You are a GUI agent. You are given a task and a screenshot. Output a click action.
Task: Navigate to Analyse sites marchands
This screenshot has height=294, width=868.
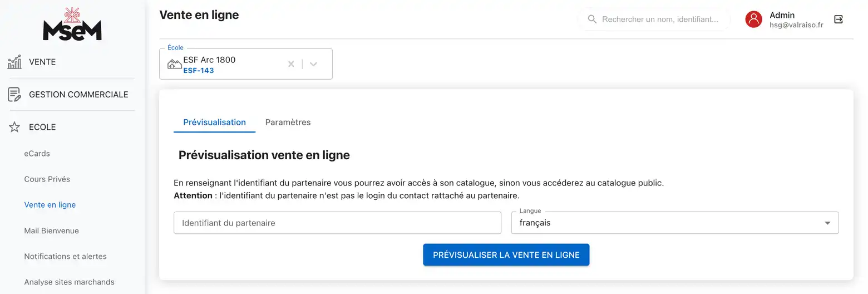69,282
